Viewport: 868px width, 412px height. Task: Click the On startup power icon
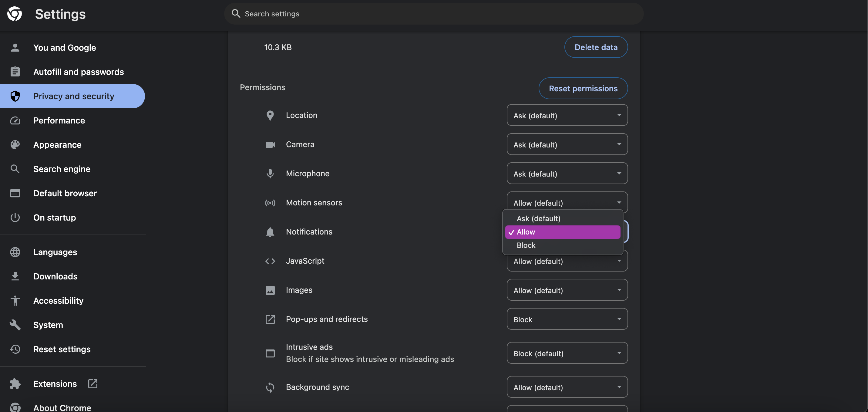click(15, 218)
